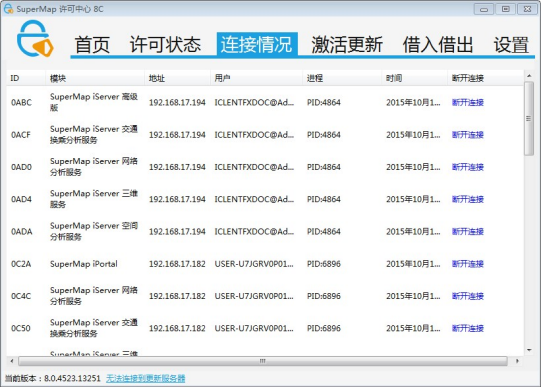
Task: Select SuperMap iServer 高级版 module cell
Action: tap(94, 102)
